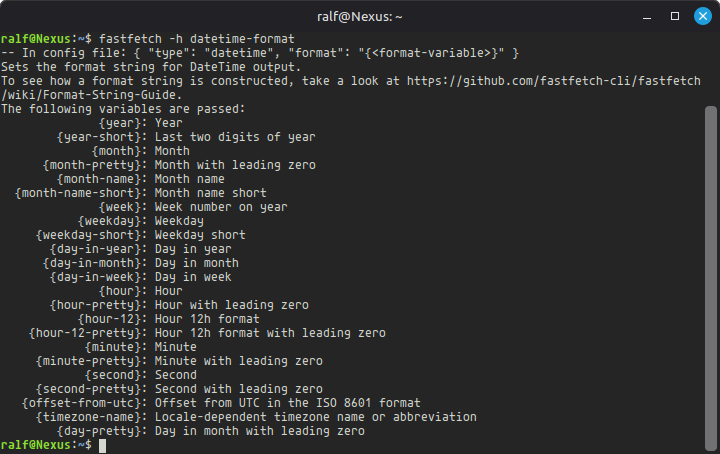Image resolution: width=720 pixels, height=454 pixels.
Task: Minimize the terminal window
Action: pyautogui.click(x=647, y=17)
